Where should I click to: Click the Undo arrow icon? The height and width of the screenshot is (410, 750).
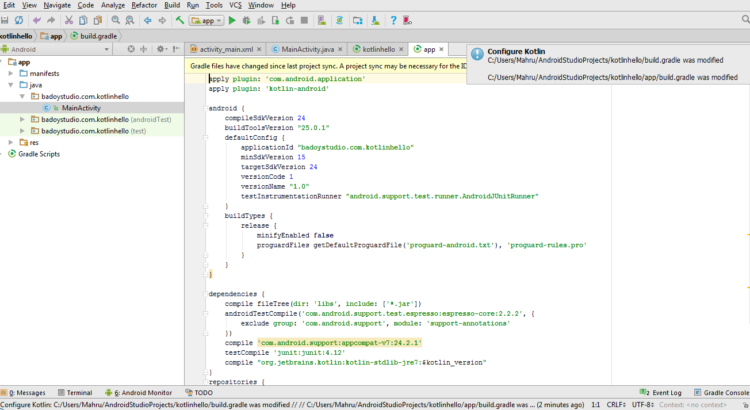[37, 19]
